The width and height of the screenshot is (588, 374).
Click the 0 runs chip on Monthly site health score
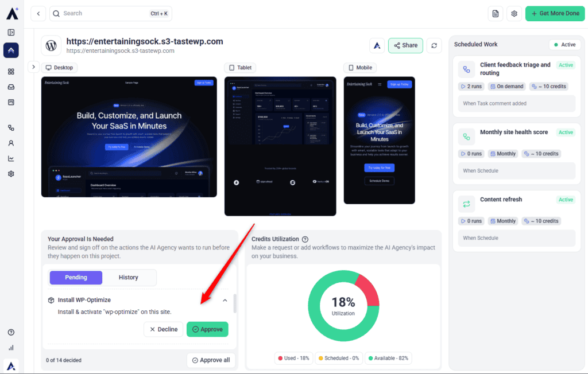[x=471, y=154]
